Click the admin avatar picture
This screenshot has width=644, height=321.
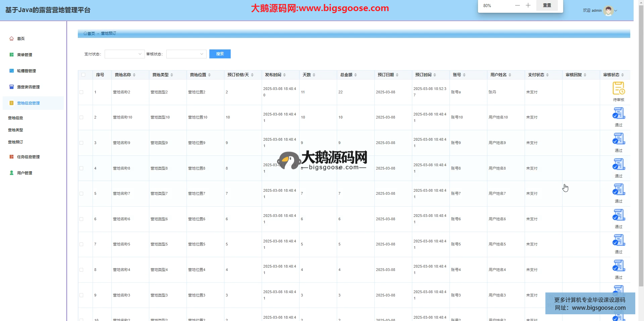[608, 11]
